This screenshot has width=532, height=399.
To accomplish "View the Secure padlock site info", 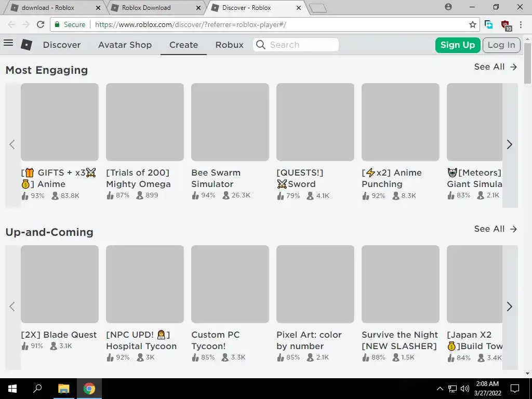I will click(70, 24).
